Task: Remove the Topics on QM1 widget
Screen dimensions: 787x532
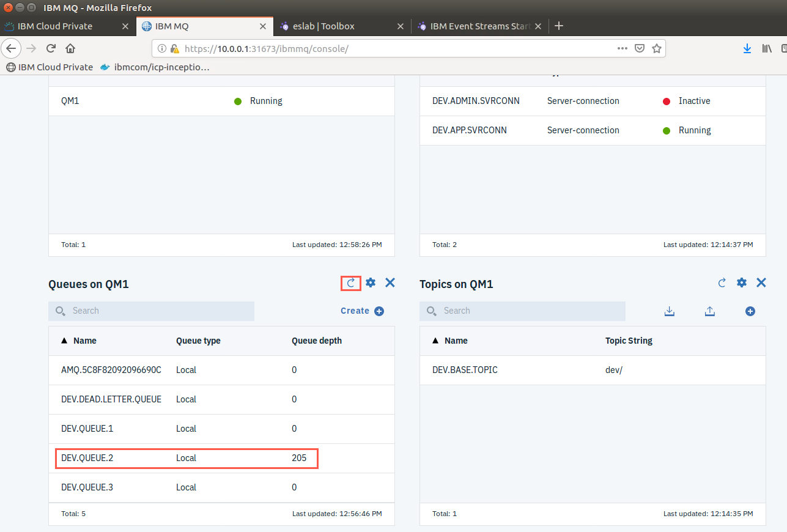Action: click(x=761, y=283)
